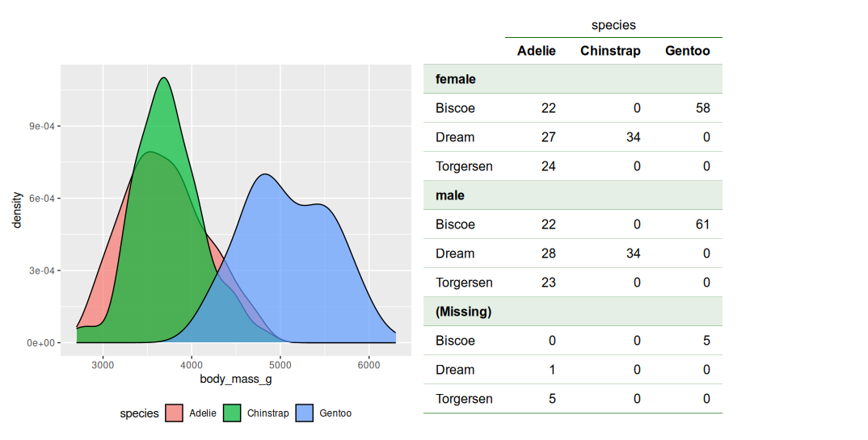
Task: Click the 9e-04 tick label on y-axis
Action: pos(39,126)
